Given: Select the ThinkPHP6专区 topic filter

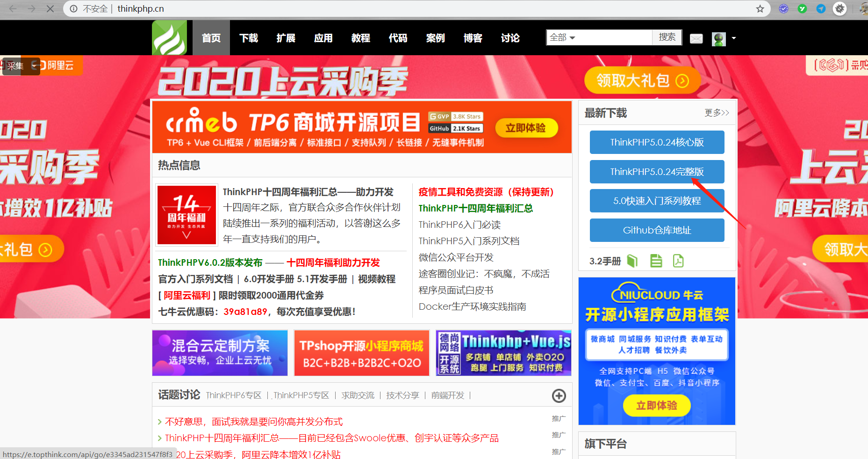Looking at the screenshot, I should (x=234, y=395).
